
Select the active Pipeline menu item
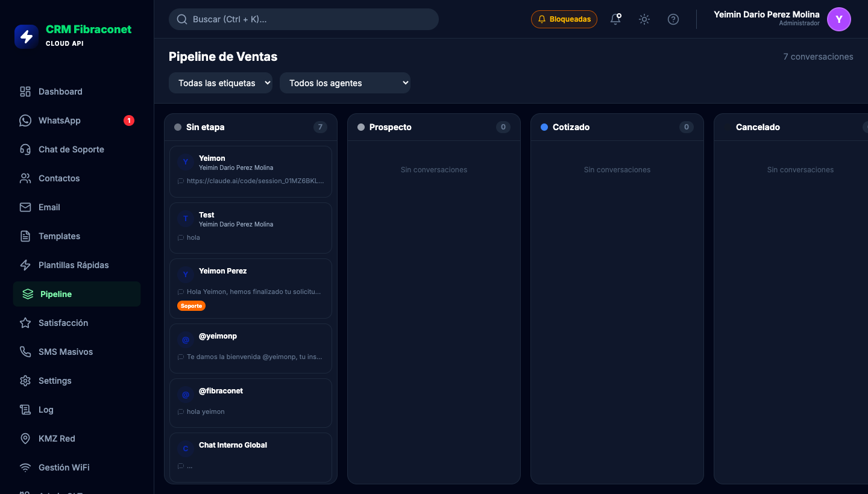point(77,294)
